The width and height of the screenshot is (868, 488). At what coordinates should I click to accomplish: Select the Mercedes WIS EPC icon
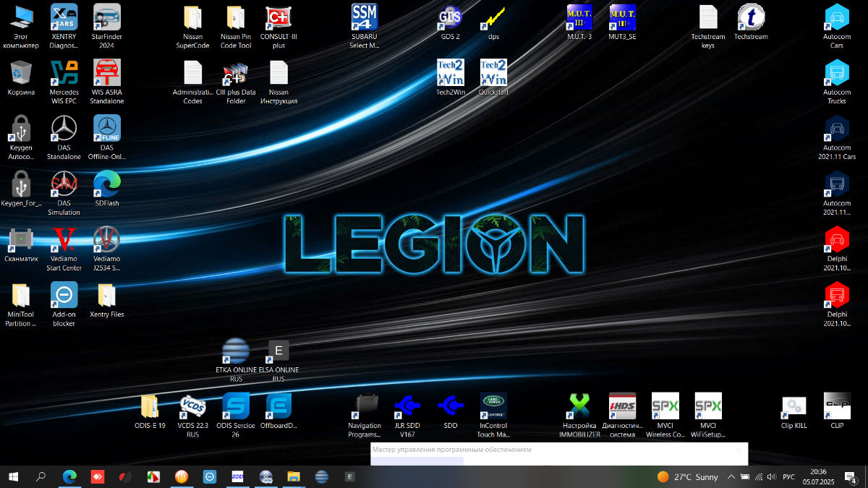pyautogui.click(x=64, y=72)
